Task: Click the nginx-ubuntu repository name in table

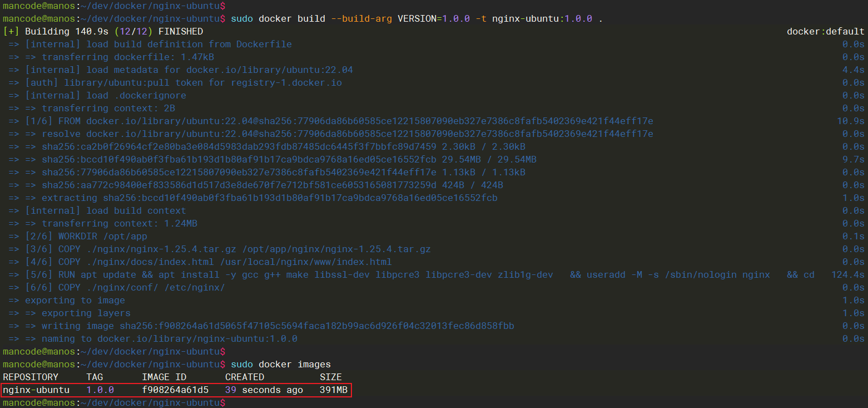Action: pyautogui.click(x=36, y=390)
